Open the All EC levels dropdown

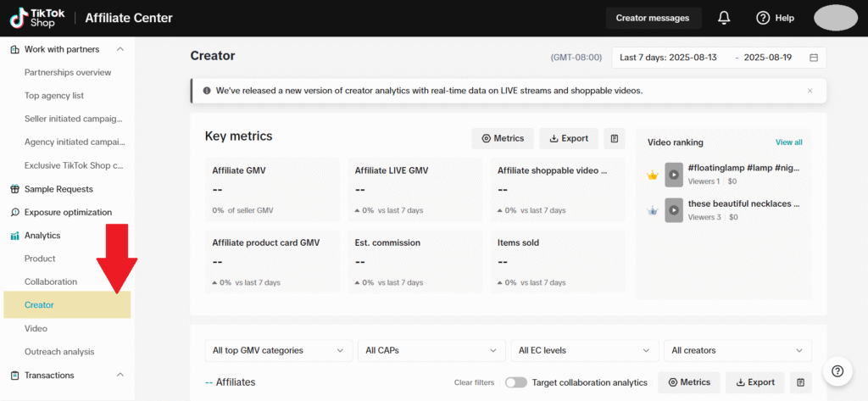[x=583, y=350]
